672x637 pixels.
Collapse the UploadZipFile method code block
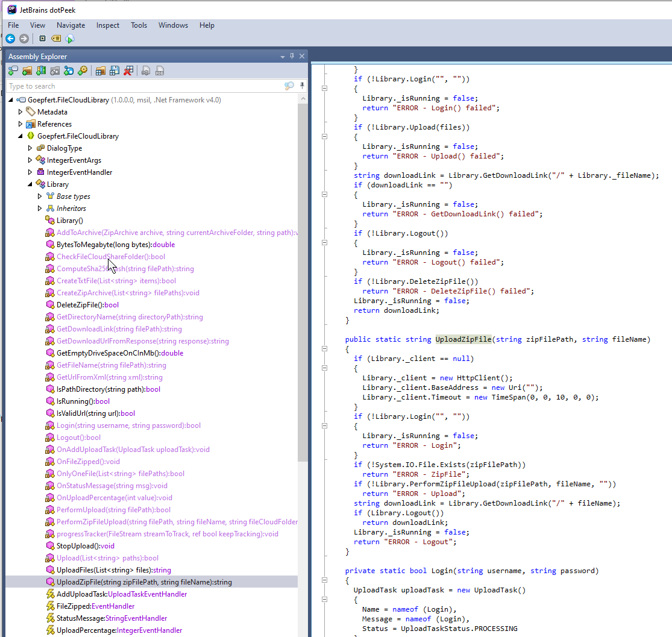pos(324,349)
